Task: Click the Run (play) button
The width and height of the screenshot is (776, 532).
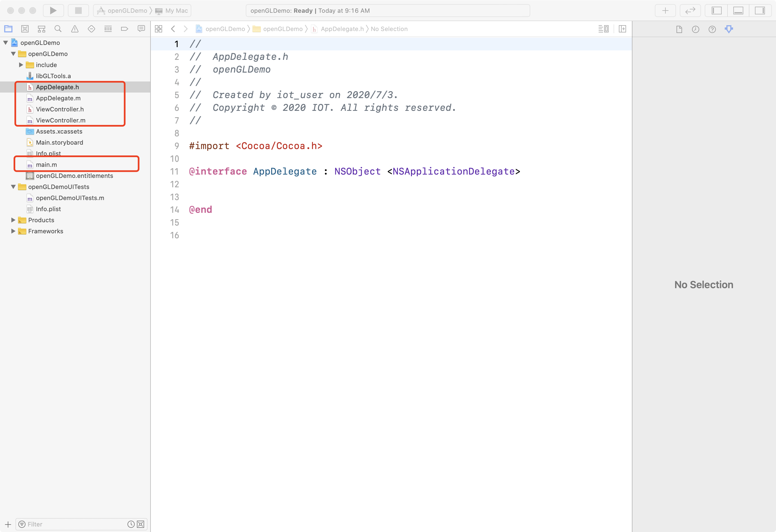Action: tap(53, 10)
